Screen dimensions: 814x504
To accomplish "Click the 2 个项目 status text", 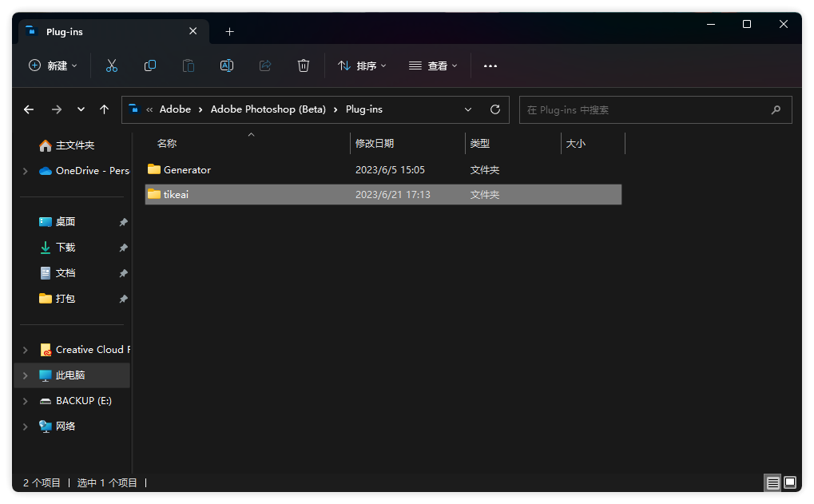I will coord(42,483).
